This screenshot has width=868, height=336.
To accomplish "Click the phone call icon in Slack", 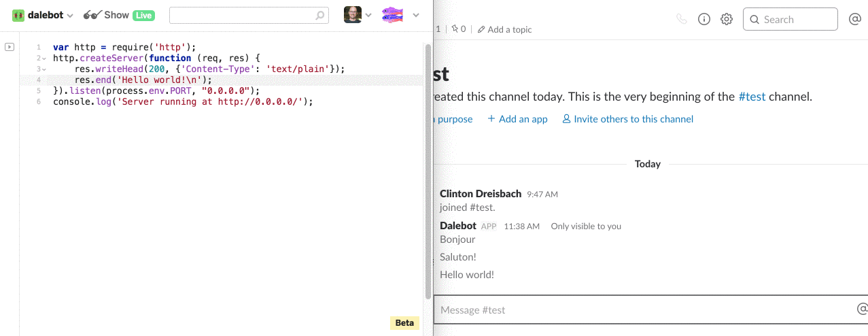I will (x=682, y=19).
